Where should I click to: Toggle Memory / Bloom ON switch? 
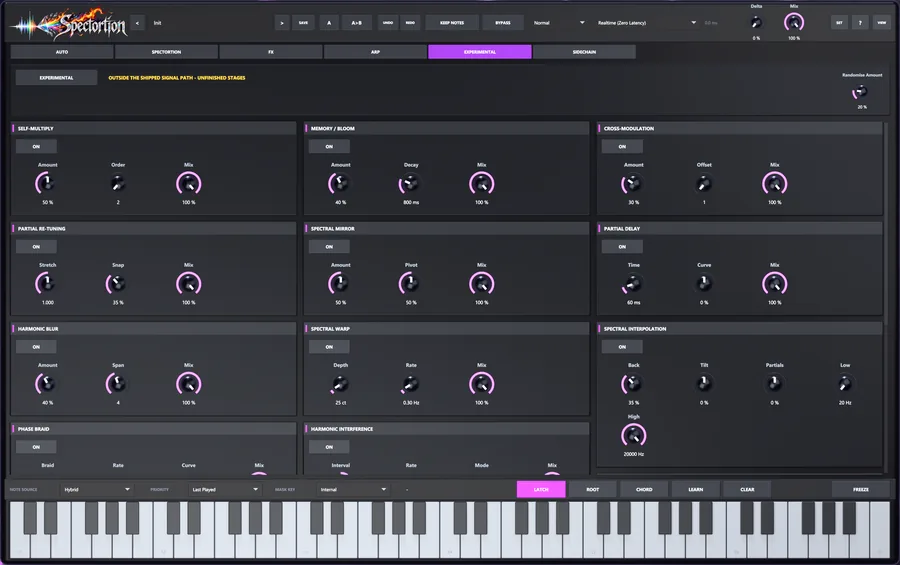tap(329, 146)
